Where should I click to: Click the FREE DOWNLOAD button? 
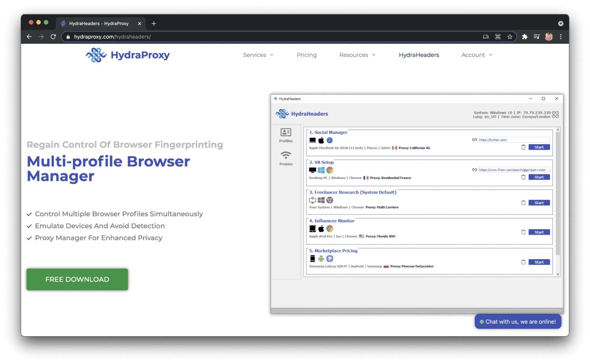tap(77, 279)
